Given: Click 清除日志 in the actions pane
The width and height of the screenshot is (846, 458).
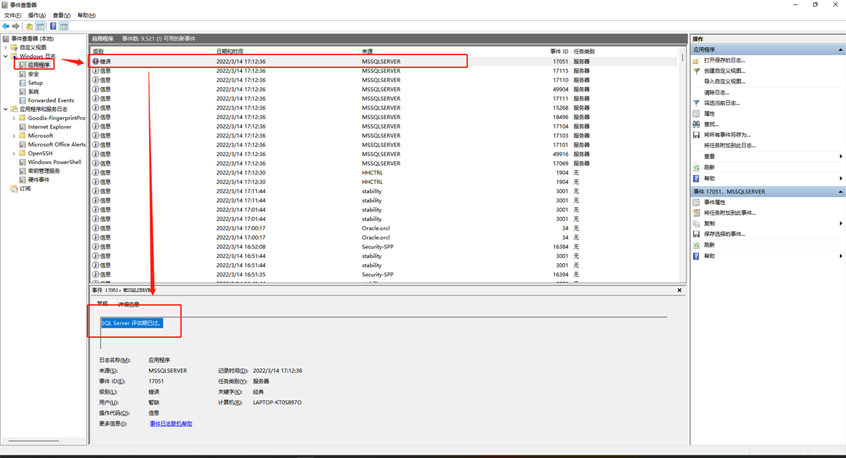Looking at the screenshot, I should pyautogui.click(x=716, y=92).
